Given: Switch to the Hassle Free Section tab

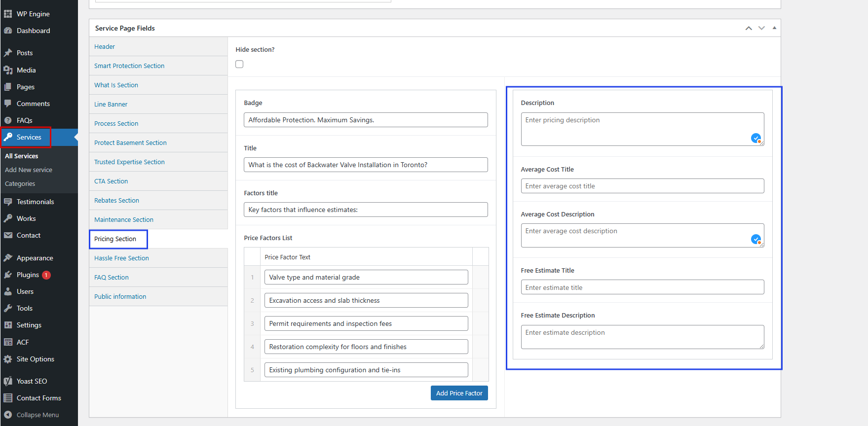Looking at the screenshot, I should [121, 258].
